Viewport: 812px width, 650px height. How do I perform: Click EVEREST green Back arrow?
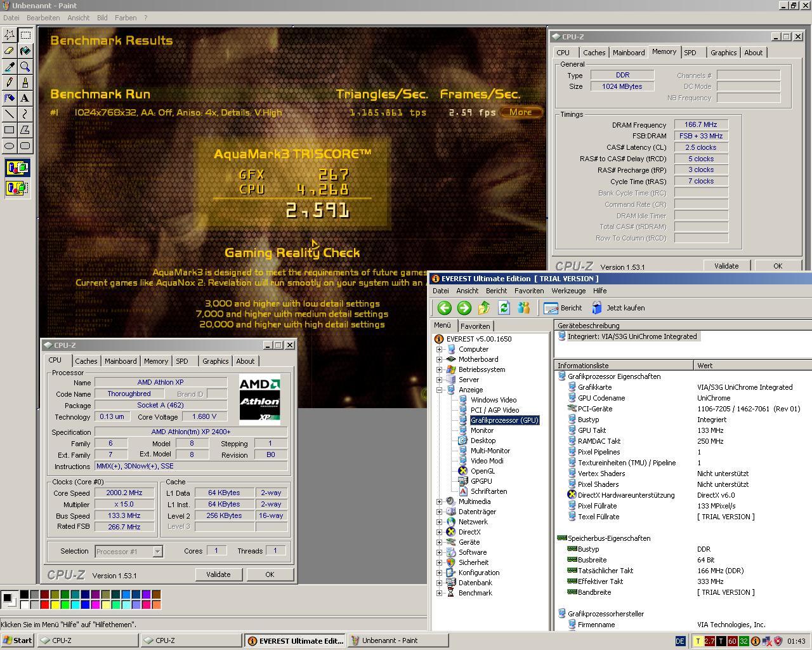click(x=444, y=308)
